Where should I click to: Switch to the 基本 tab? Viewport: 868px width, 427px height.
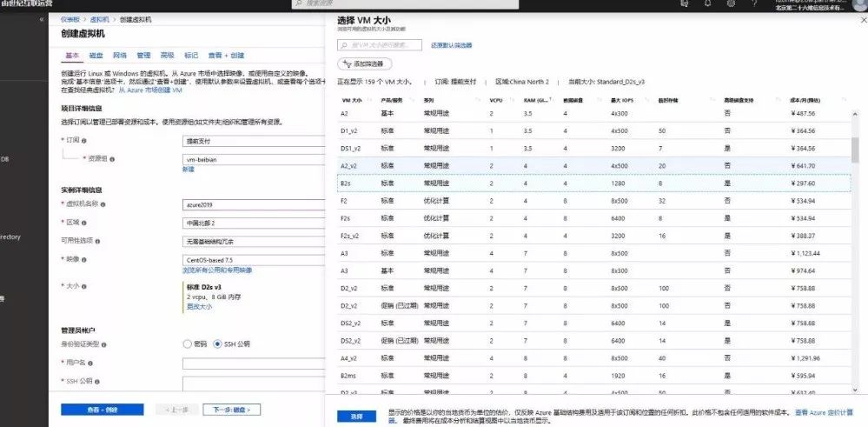click(72, 56)
